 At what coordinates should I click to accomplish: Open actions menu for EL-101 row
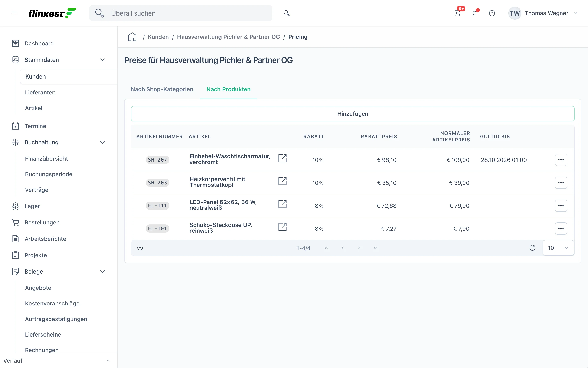pos(561,229)
